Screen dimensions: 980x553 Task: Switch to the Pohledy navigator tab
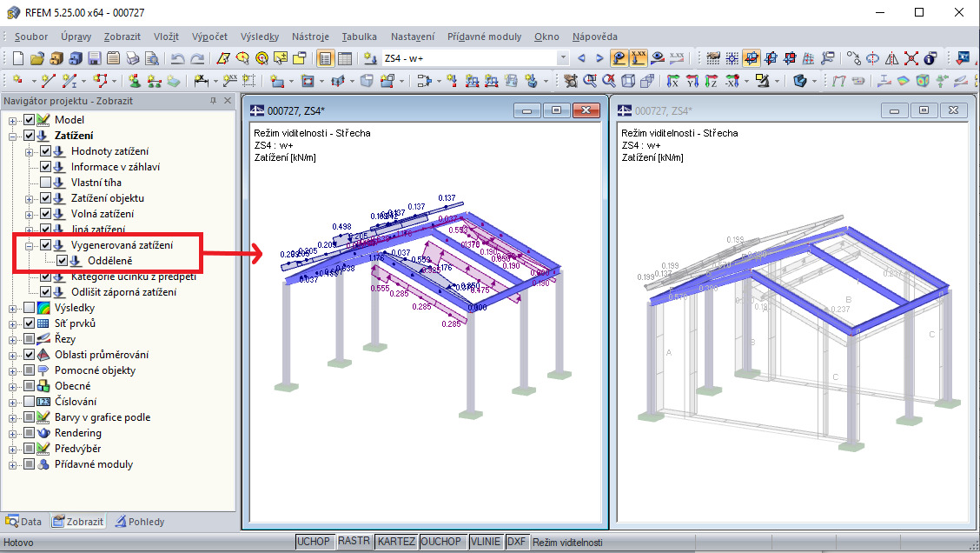[x=140, y=521]
